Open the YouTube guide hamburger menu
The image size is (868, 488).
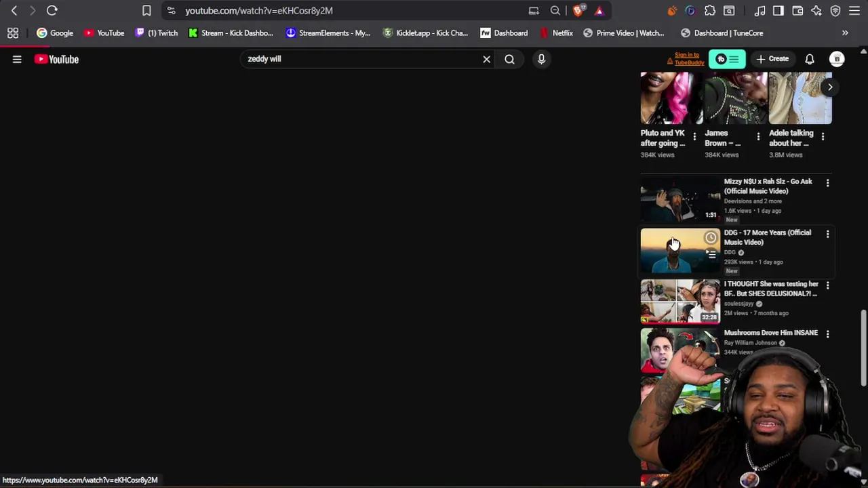pos(17,59)
